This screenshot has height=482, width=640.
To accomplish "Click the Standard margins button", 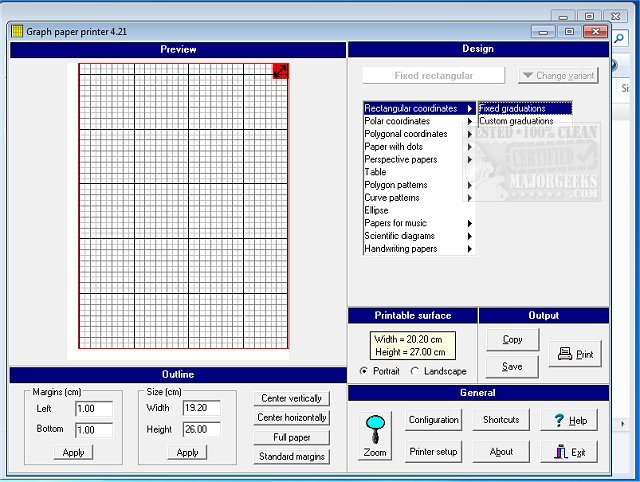I will coord(291,456).
